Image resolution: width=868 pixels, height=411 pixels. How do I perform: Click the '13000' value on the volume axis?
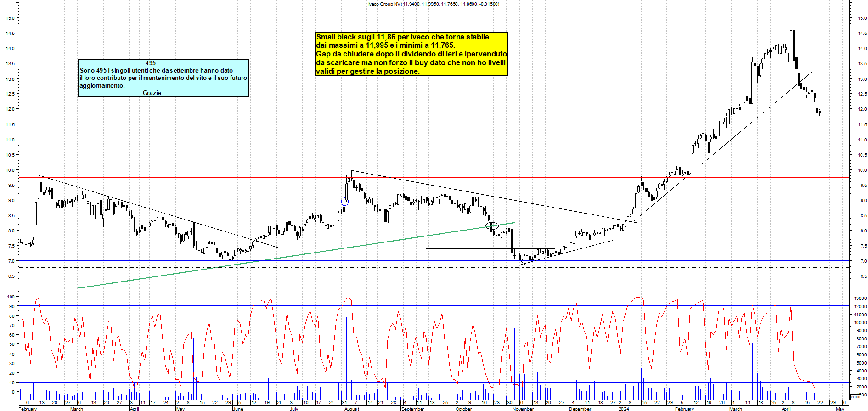(860, 298)
